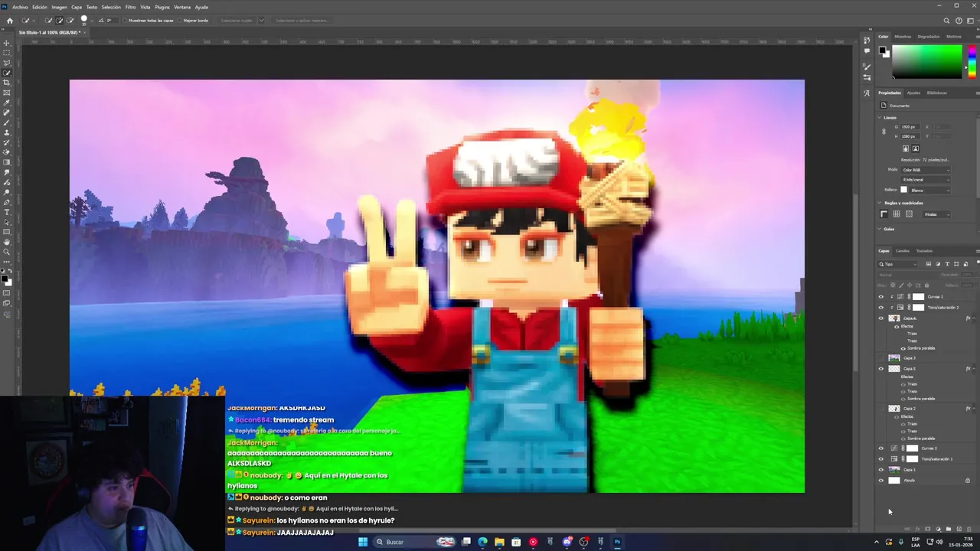Switch to the Degradados tab
Viewport: 980px width, 551px height.
pyautogui.click(x=928, y=36)
